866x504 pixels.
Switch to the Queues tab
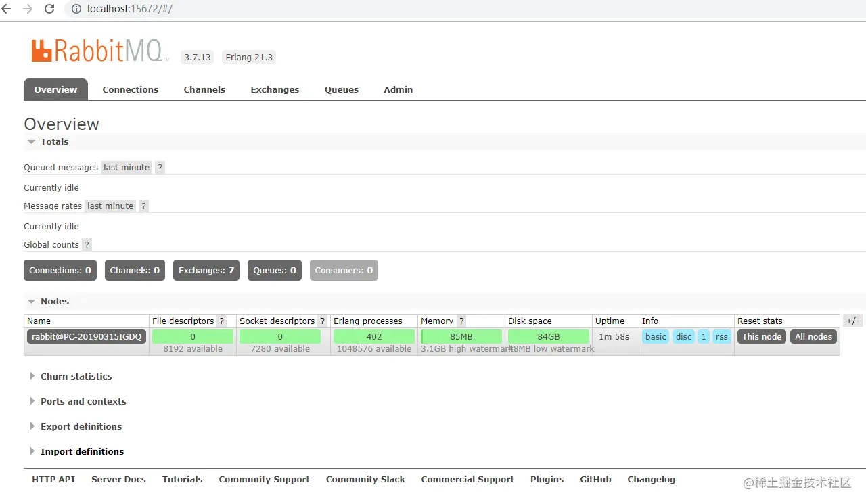342,90
